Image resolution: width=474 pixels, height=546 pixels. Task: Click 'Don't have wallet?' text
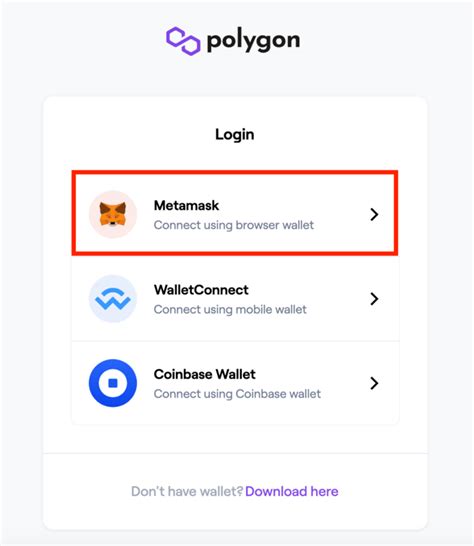point(187,491)
